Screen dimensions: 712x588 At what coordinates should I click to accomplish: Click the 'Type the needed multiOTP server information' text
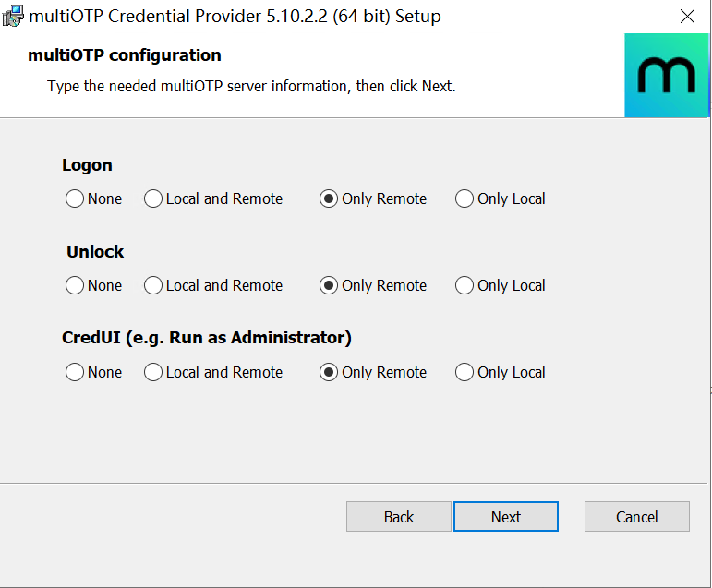click(x=251, y=86)
